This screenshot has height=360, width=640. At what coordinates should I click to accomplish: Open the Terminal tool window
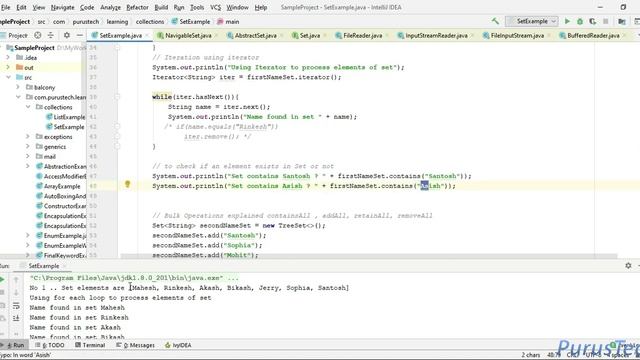(x=90, y=345)
